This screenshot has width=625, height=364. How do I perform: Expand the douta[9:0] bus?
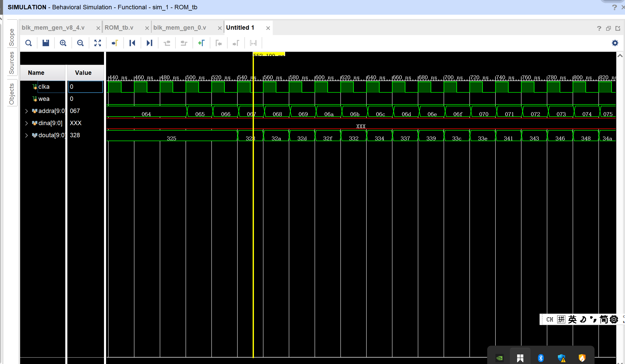(26, 135)
